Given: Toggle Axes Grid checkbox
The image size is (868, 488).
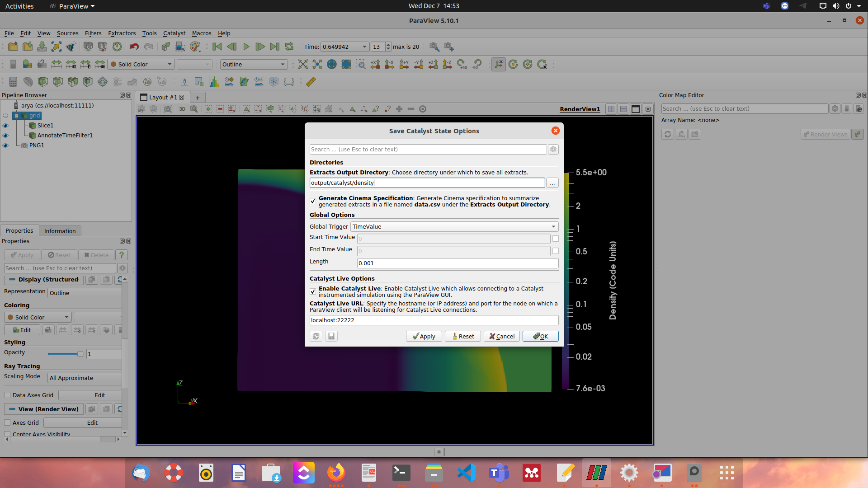Looking at the screenshot, I should [x=7, y=422].
